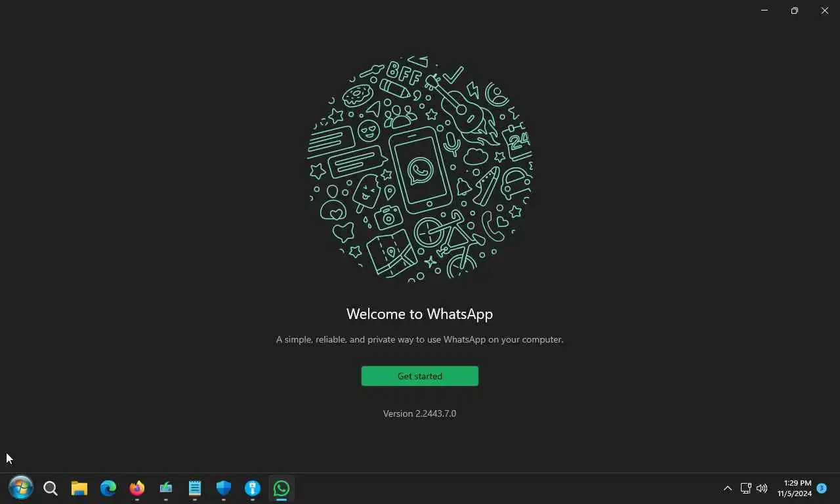The height and width of the screenshot is (504, 840).
Task: Open volume speaker tray icon
Action: click(x=762, y=488)
